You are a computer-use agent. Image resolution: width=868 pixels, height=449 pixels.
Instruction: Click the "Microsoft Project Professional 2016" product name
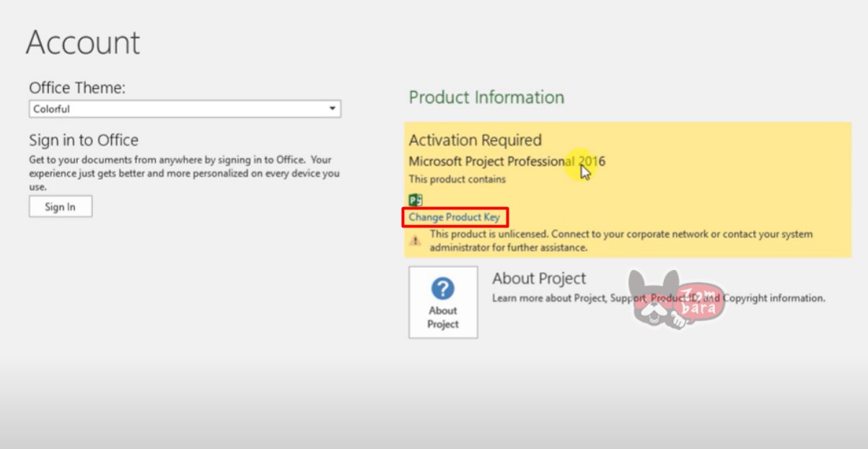click(x=507, y=161)
